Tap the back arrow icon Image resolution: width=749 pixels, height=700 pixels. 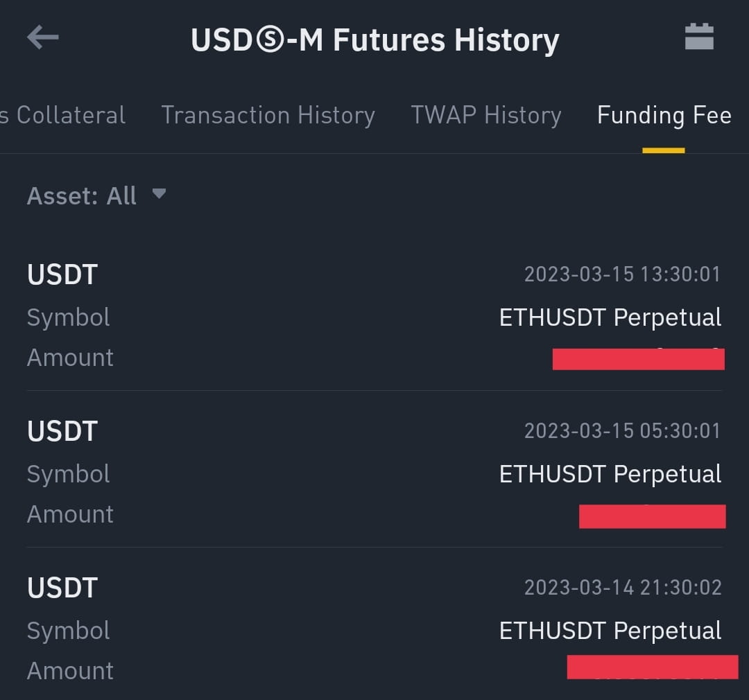pos(42,38)
